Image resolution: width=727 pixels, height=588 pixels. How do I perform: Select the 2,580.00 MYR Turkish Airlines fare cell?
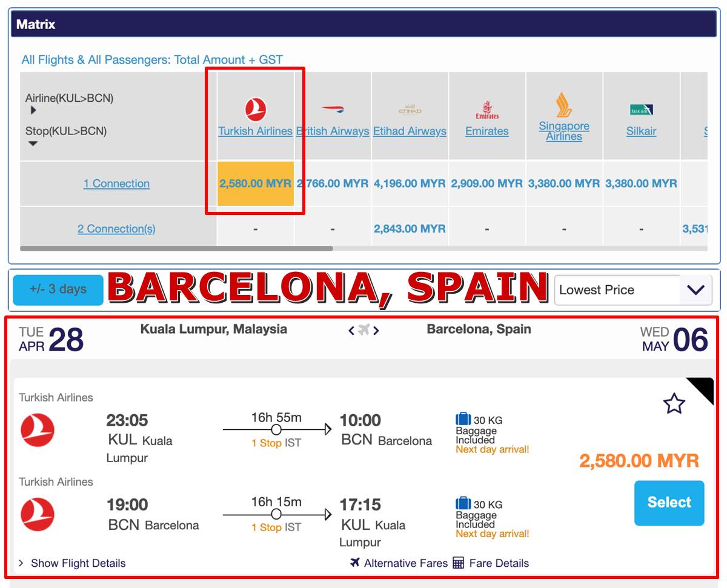click(x=256, y=183)
